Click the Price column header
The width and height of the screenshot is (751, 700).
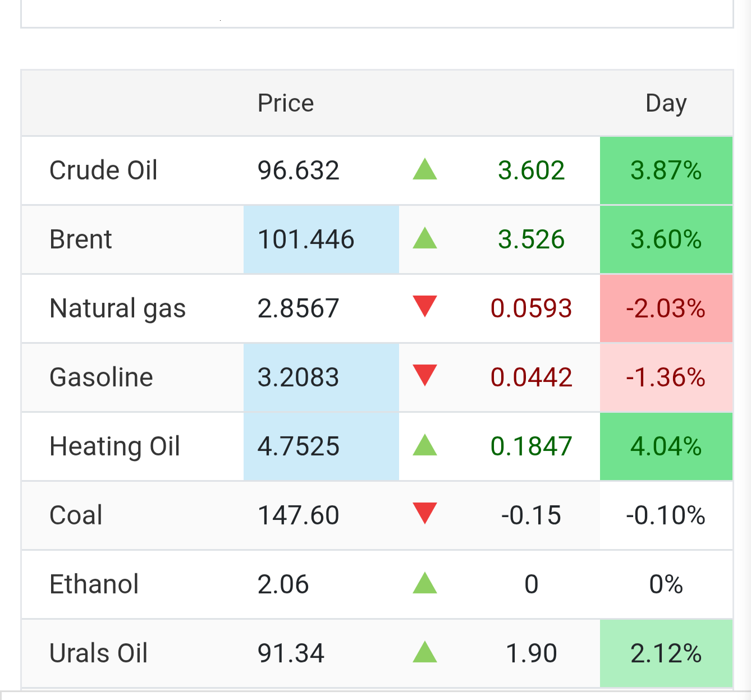286,103
